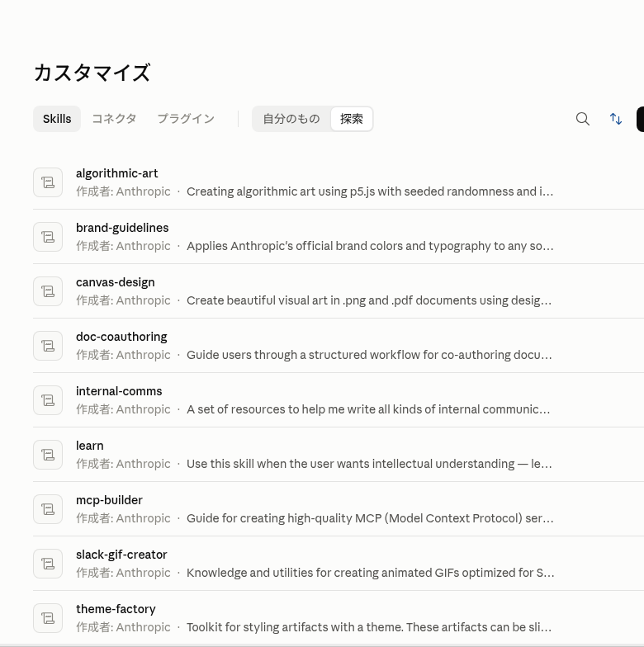Click 作成者: Anthropic under mcp-builder
644x647 pixels.
click(123, 518)
